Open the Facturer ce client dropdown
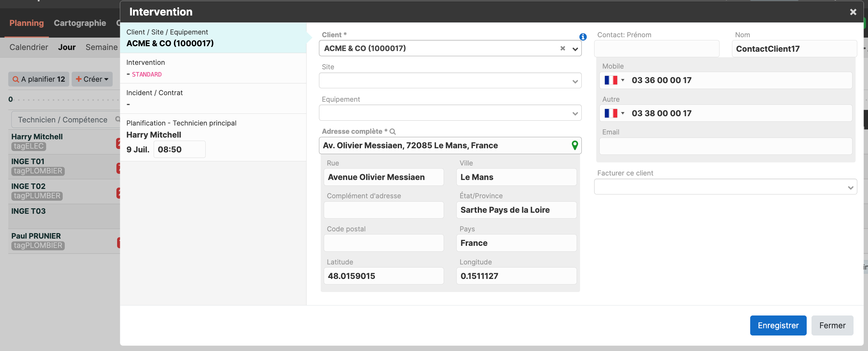Image resolution: width=868 pixels, height=351 pixels. [725, 187]
